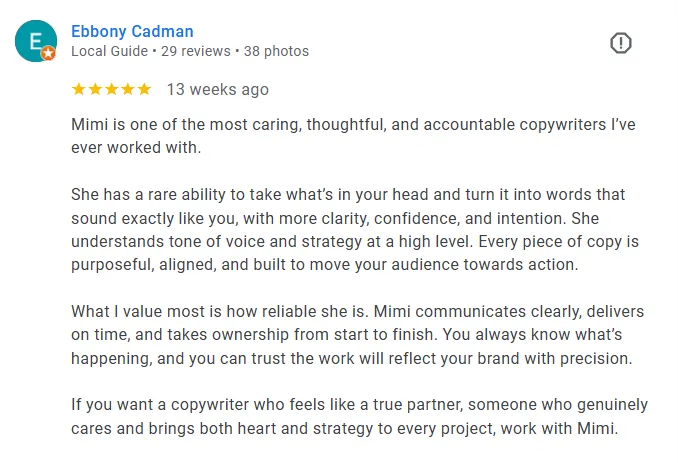
Task: Click the report review flag icon
Action: click(621, 43)
